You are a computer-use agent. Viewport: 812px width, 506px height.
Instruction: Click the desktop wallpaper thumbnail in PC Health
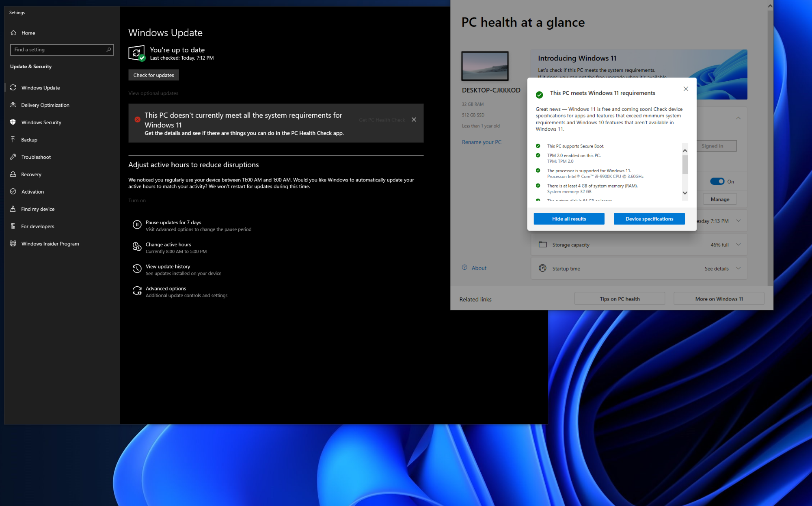pos(485,66)
